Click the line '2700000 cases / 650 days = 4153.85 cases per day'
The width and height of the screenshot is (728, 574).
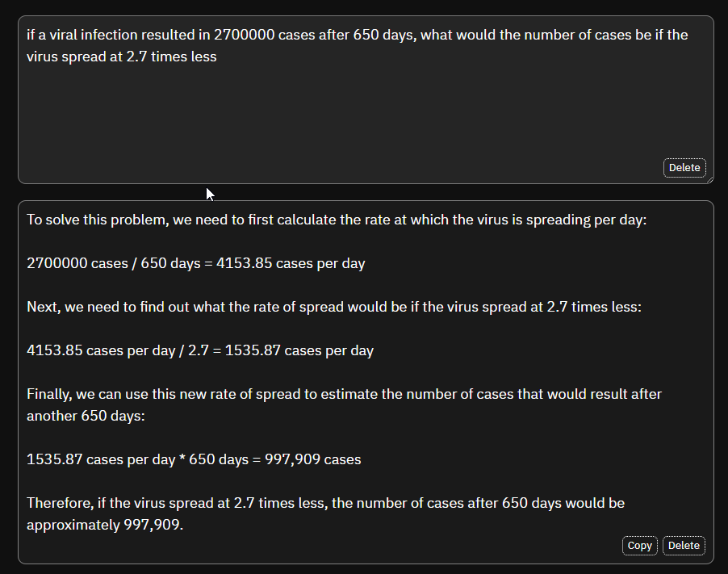(x=196, y=263)
